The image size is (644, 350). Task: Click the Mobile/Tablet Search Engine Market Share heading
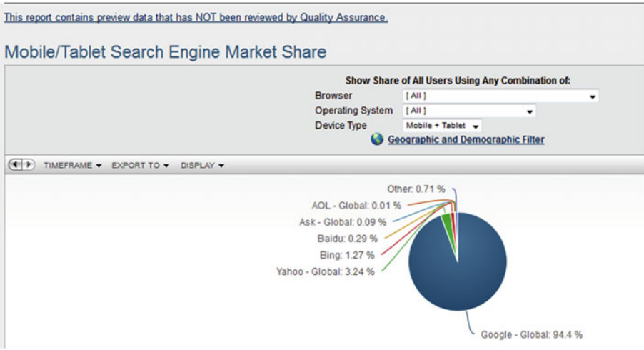pos(166,52)
